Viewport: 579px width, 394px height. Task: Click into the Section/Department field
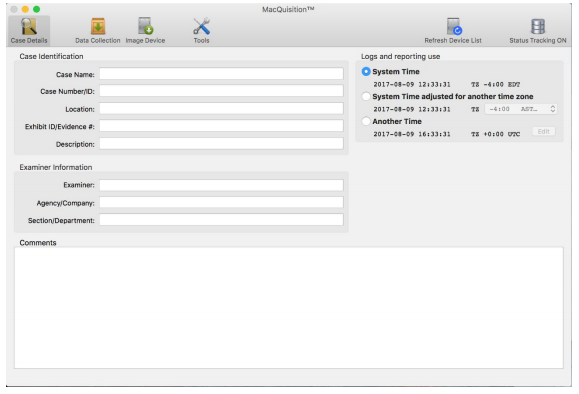pyautogui.click(x=221, y=220)
